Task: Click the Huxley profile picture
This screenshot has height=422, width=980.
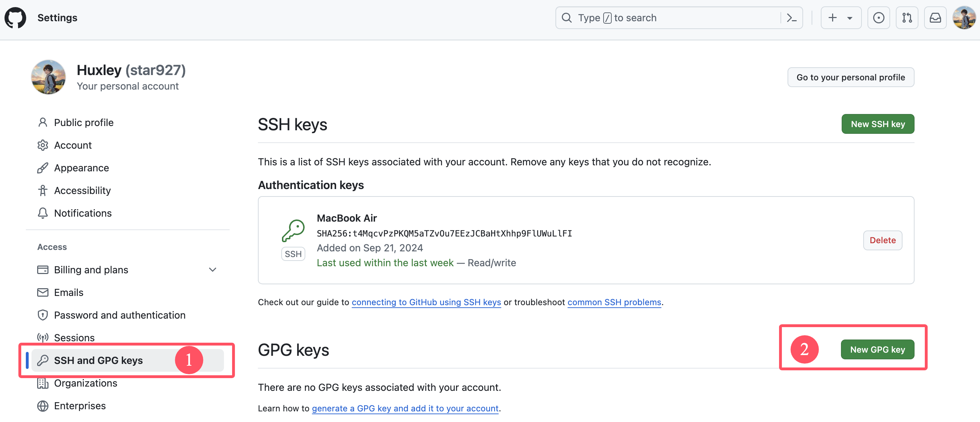Action: click(x=48, y=77)
